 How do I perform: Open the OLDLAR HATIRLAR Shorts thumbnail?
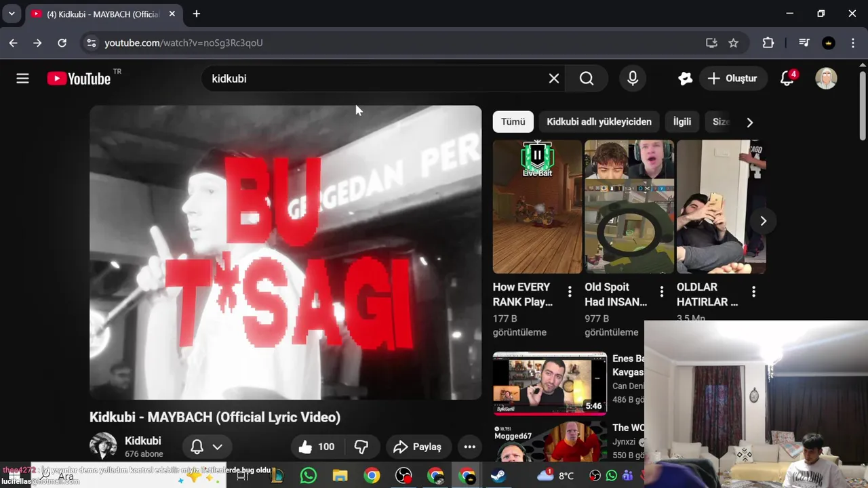[x=722, y=207]
